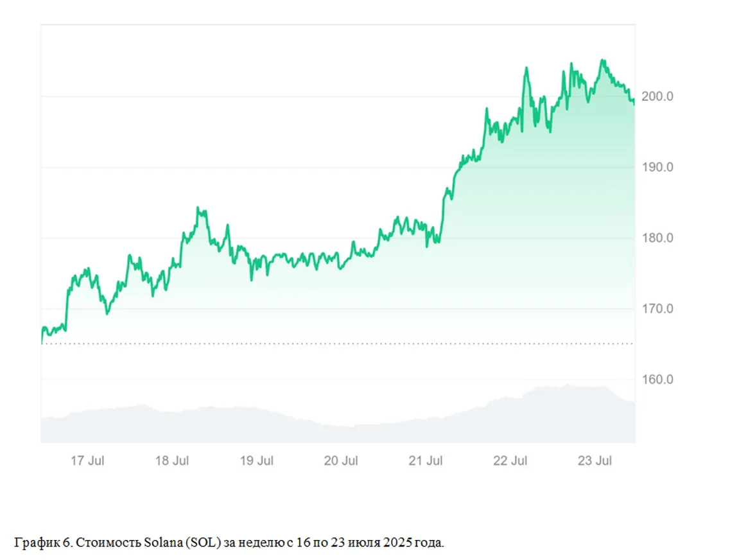Screen dimensions: 730x560
Task: Select the "23 Jul" x-axis label
Action: [x=595, y=461]
